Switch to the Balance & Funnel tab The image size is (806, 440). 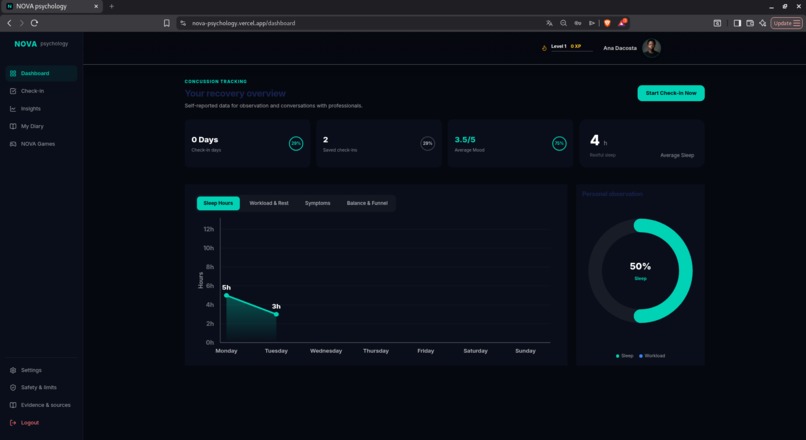(367, 203)
